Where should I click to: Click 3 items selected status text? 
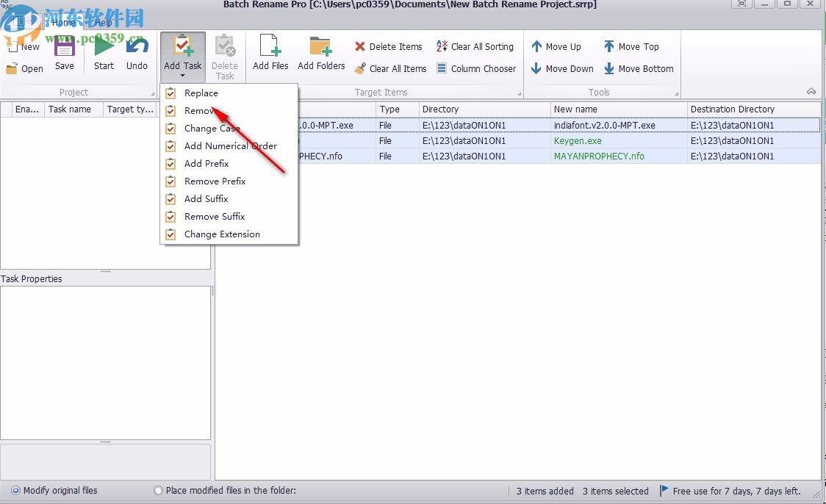[615, 491]
